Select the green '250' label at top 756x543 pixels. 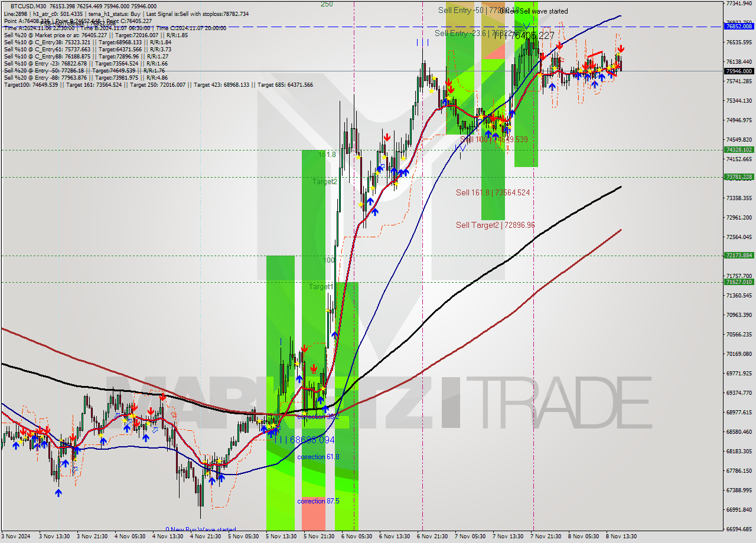click(x=327, y=4)
